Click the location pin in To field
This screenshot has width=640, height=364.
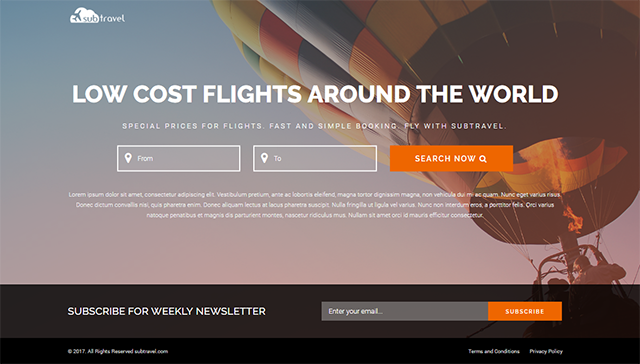pos(264,158)
